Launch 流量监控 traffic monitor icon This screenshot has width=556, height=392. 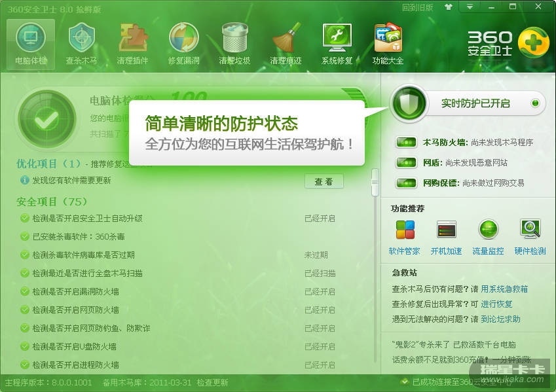489,229
